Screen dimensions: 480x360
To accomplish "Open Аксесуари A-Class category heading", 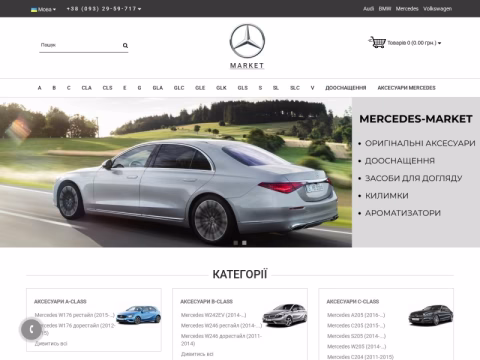I will click(60, 302).
